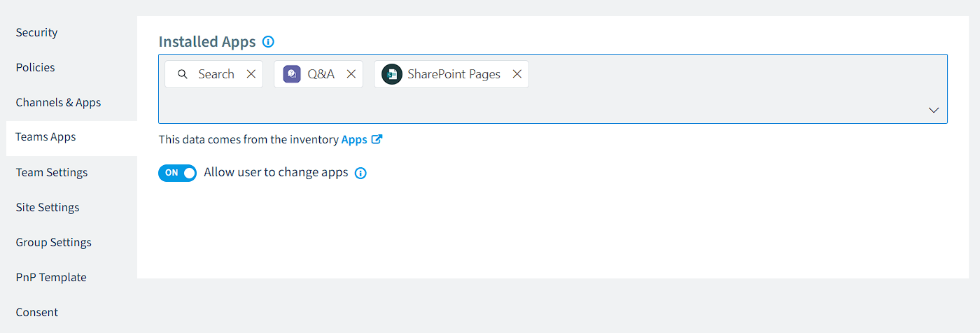Click the info icon beside Installed Apps
Screen dimensions: 980x333
[268, 42]
